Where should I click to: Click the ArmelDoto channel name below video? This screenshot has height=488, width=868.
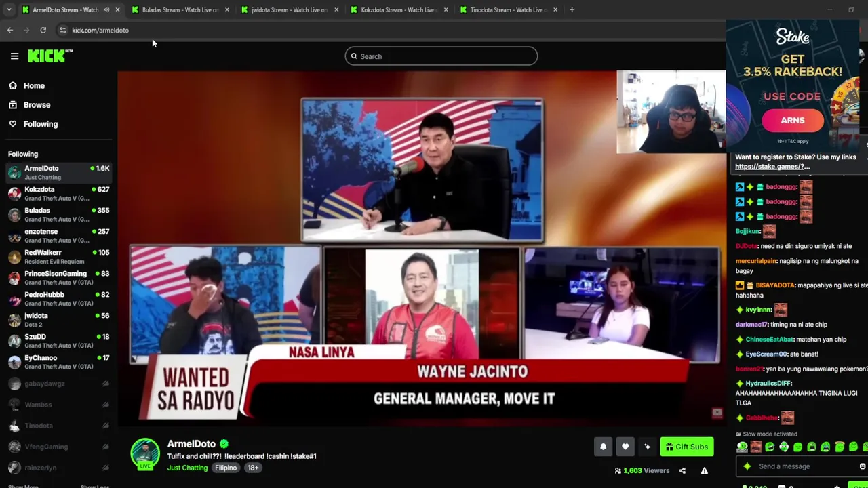pyautogui.click(x=191, y=444)
